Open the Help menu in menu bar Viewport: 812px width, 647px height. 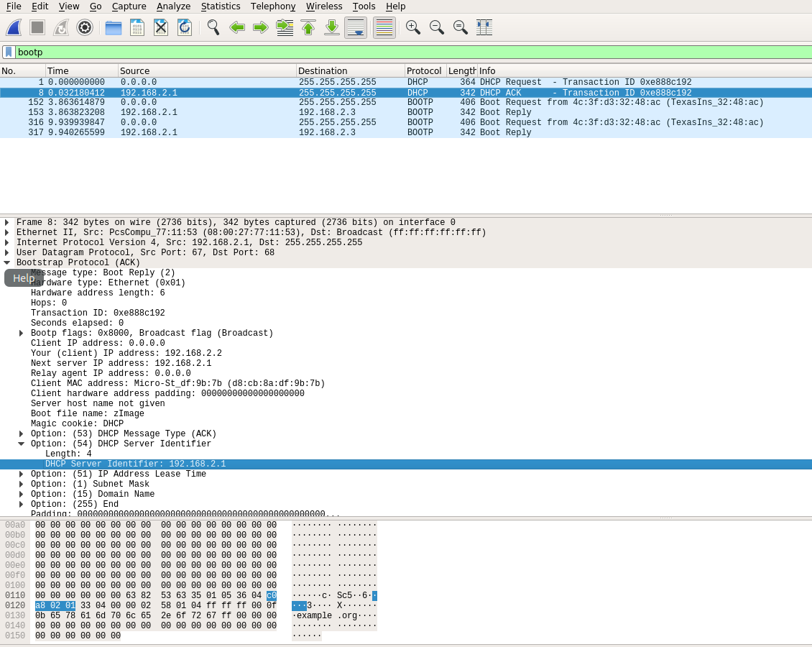point(396,6)
